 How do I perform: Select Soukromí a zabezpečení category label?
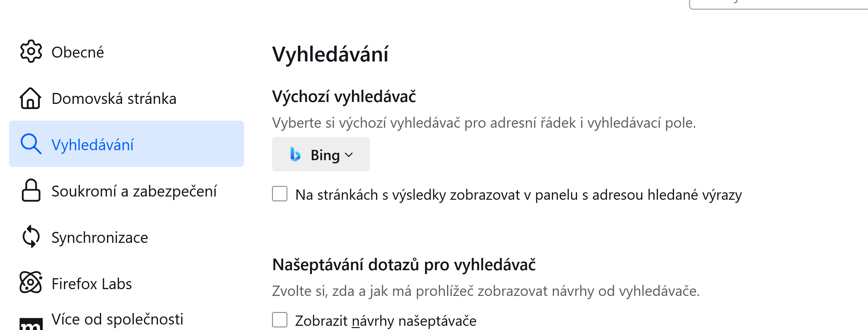[134, 191]
